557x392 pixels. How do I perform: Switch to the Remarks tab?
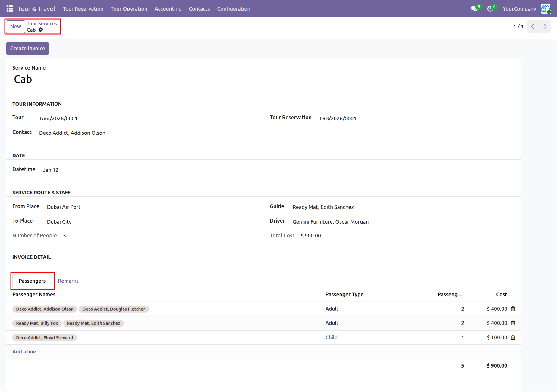(68, 281)
